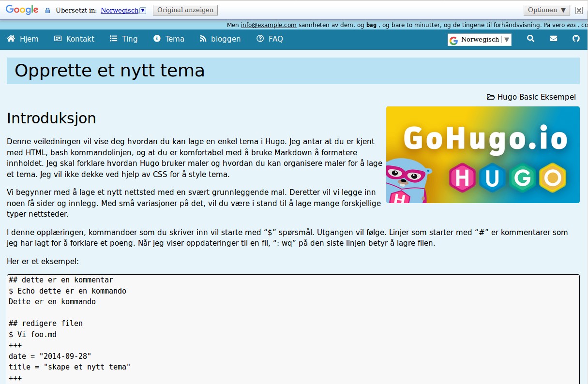Open the Norwegisch language dropdown in translate bar
The height and width of the screenshot is (384, 588).
click(123, 10)
